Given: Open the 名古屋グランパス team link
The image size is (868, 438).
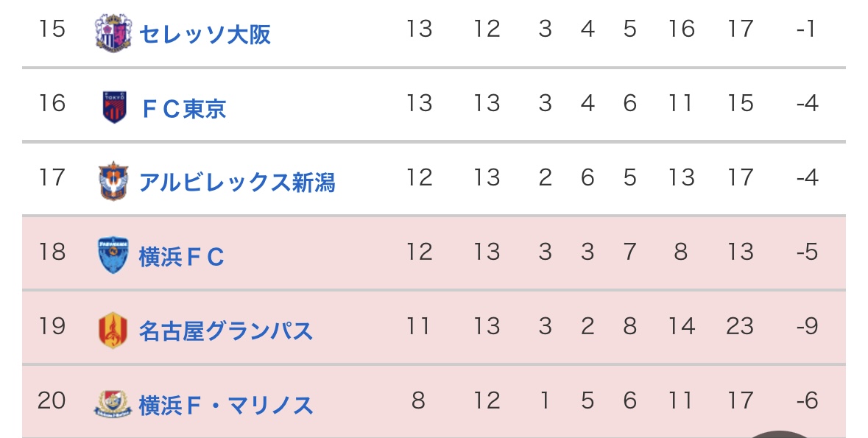Looking at the screenshot, I should coord(226,331).
